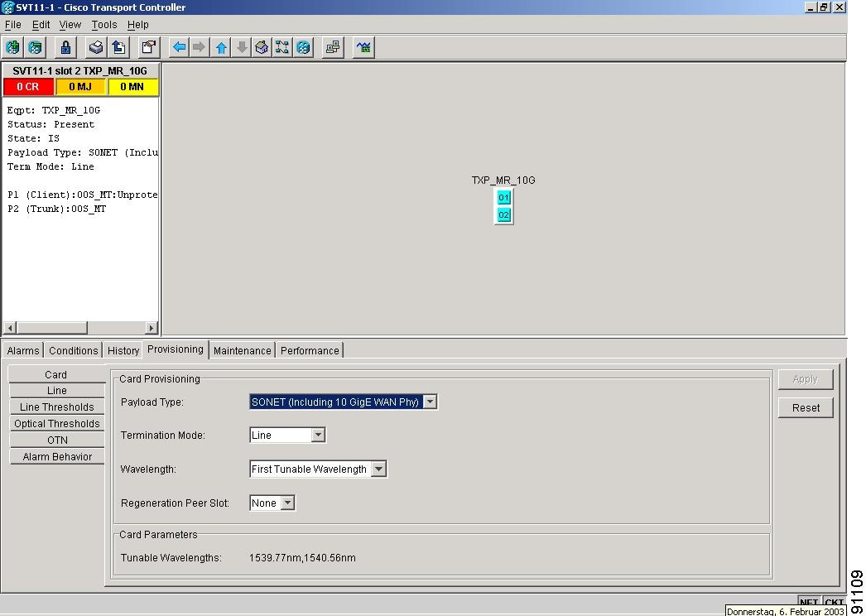Open the OTN subtab

[x=57, y=440]
